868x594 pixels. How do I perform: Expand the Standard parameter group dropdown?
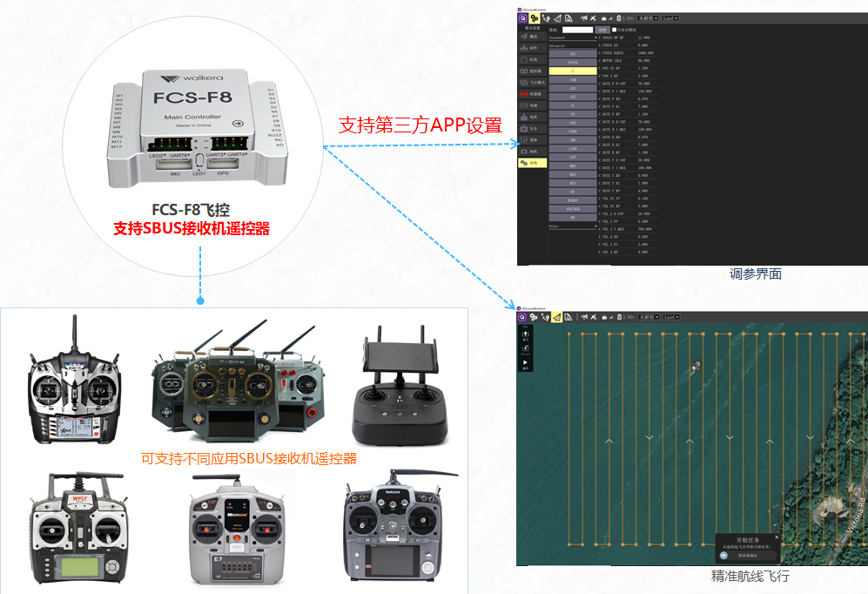click(x=573, y=37)
